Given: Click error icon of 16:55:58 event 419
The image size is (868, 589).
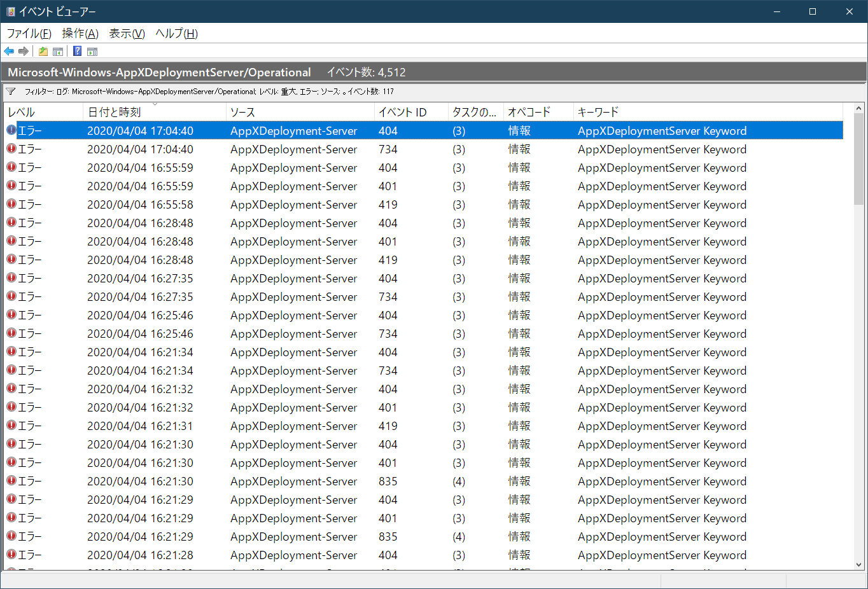Looking at the screenshot, I should pyautogui.click(x=11, y=204).
